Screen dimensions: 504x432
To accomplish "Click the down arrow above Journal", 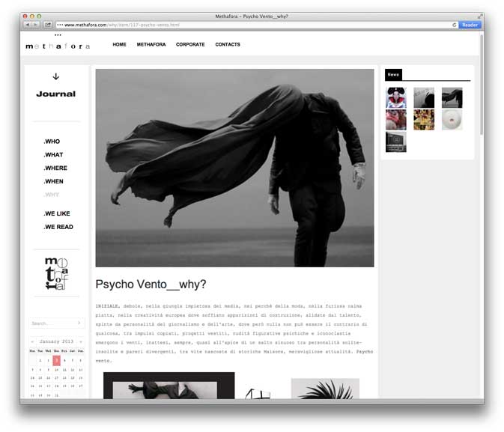I will 56,76.
